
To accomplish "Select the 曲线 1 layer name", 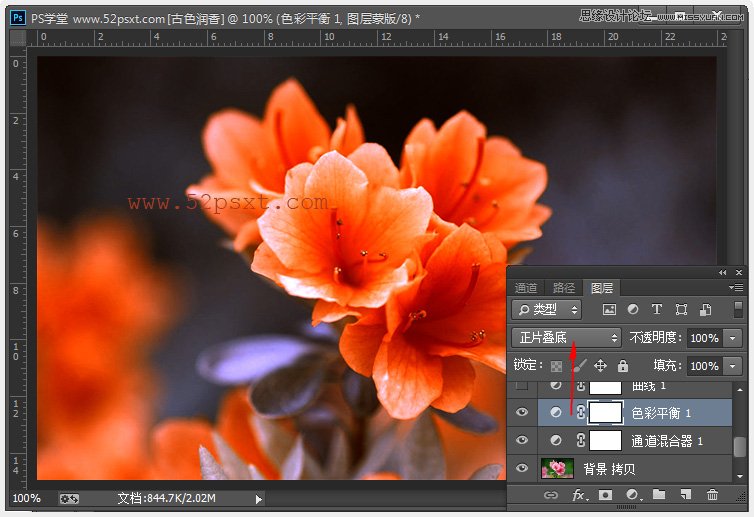I will [649, 386].
